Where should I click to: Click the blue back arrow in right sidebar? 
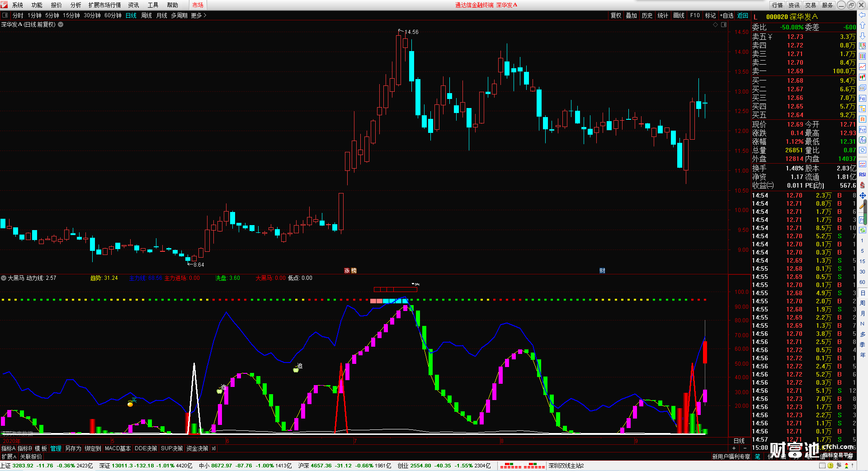(x=863, y=15)
